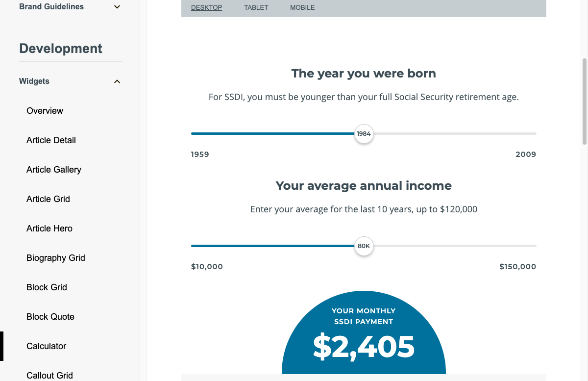Open the Article Hero widget
This screenshot has width=588, height=381.
click(x=49, y=229)
